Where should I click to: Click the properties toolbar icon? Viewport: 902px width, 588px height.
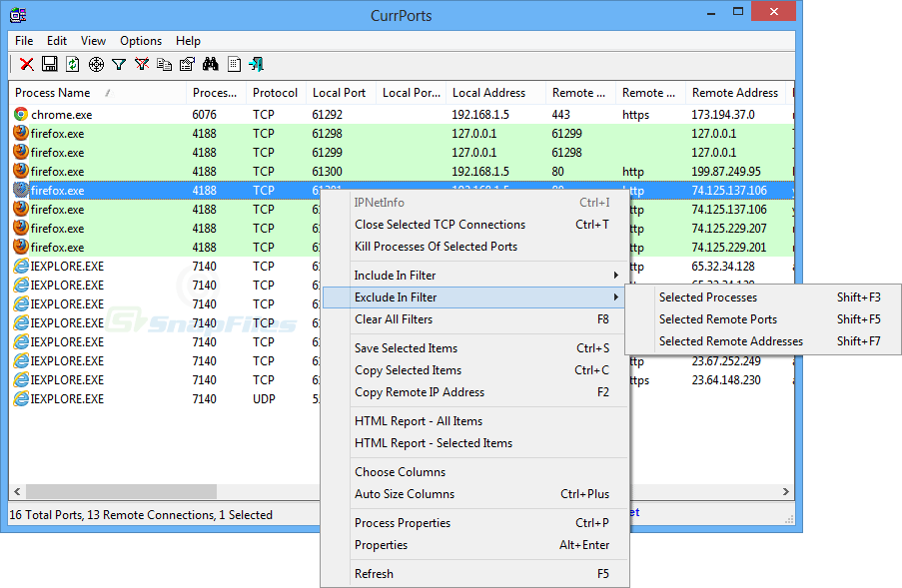[187, 64]
